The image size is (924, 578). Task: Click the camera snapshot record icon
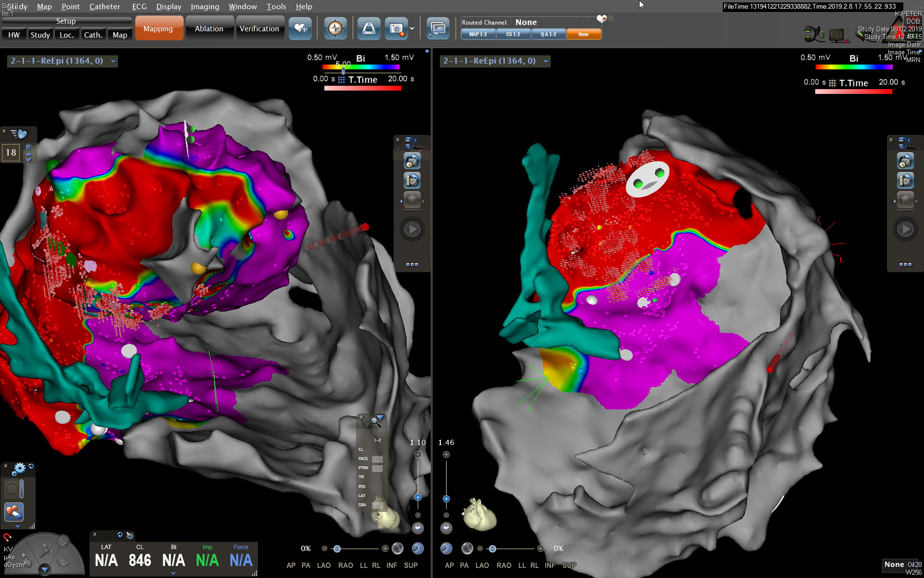click(x=396, y=29)
